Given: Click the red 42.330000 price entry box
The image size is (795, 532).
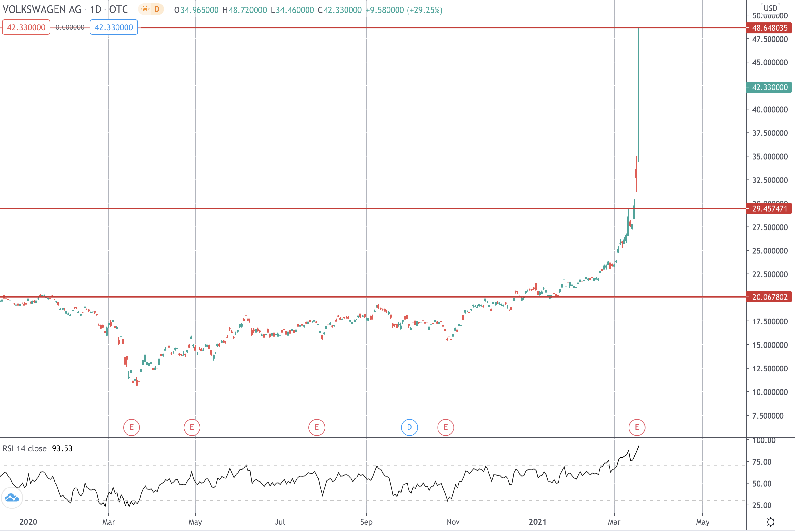Looking at the screenshot, I should pyautogui.click(x=25, y=27).
